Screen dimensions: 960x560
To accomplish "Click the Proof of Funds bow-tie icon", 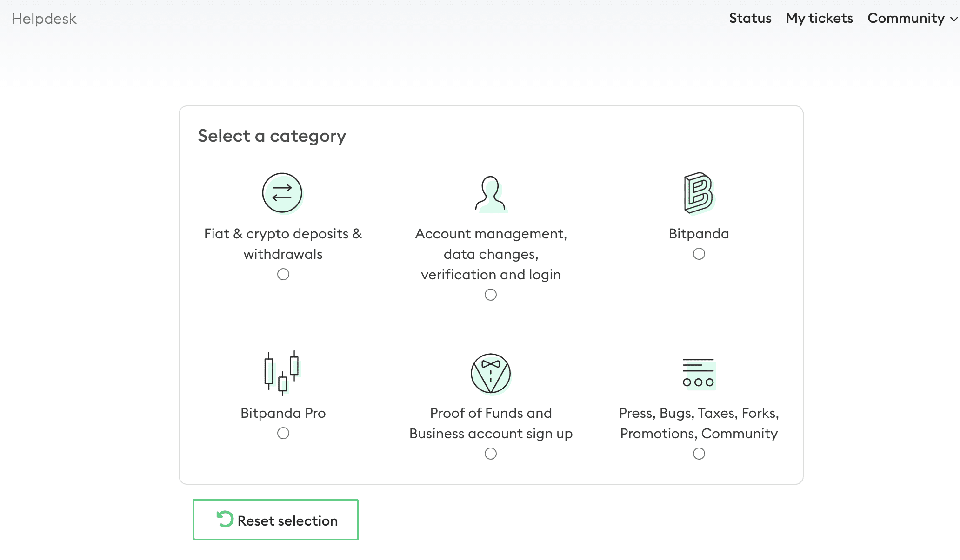I will point(491,374).
